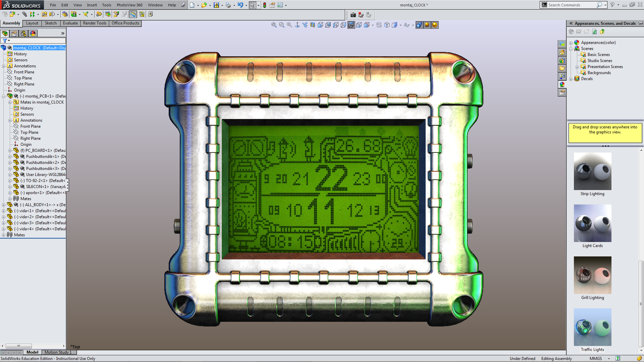Open the File Explorer folder task pane tab
Viewport: 644px width, 362px height.
pyautogui.click(x=562, y=68)
